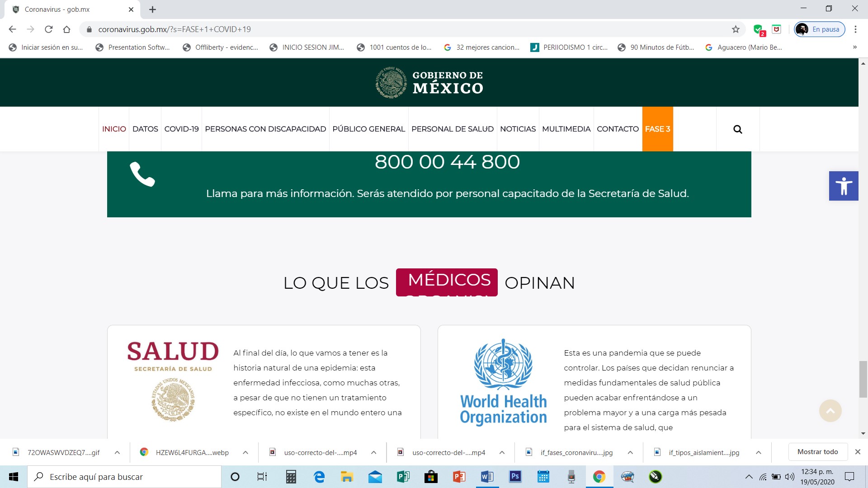Open the MULTIMEDIA menu item
The image size is (868, 488).
(x=566, y=129)
